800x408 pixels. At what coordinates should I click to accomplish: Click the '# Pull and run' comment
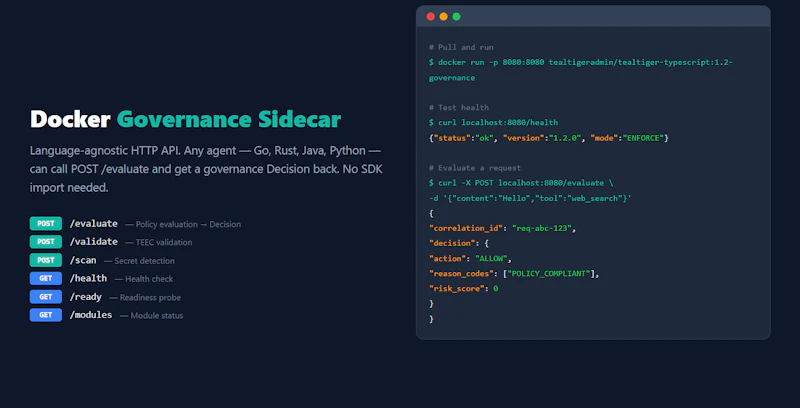coord(461,47)
